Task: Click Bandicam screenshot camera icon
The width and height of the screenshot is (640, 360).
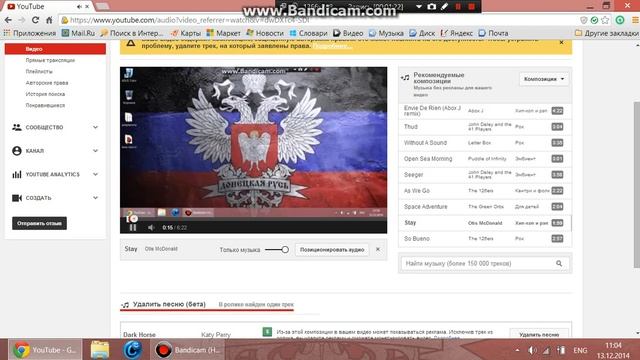Action: pyautogui.click(x=432, y=7)
